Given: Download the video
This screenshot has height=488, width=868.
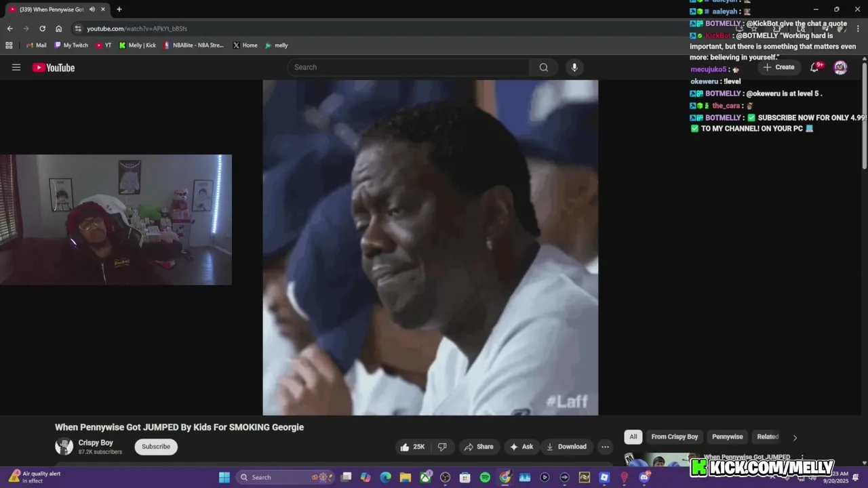Looking at the screenshot, I should coord(566,447).
